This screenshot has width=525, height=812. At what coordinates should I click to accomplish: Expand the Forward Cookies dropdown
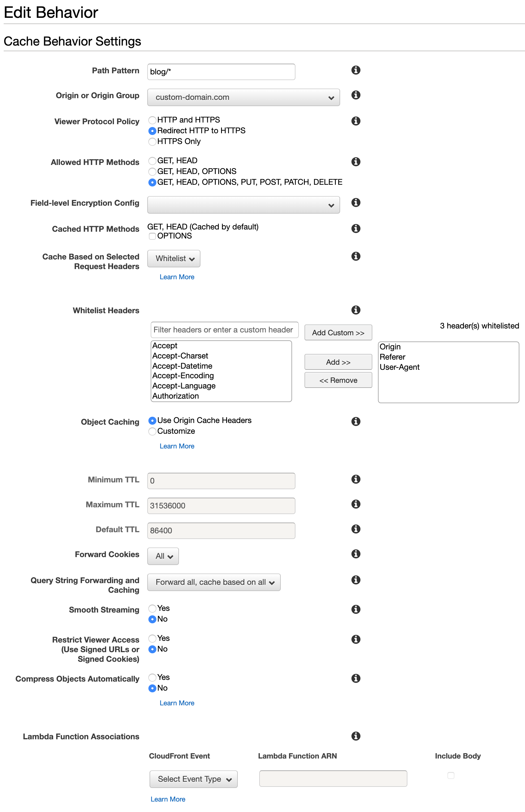click(163, 556)
